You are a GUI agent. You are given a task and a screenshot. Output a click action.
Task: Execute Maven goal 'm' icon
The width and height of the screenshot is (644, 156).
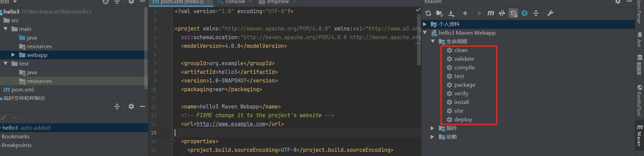490,13
